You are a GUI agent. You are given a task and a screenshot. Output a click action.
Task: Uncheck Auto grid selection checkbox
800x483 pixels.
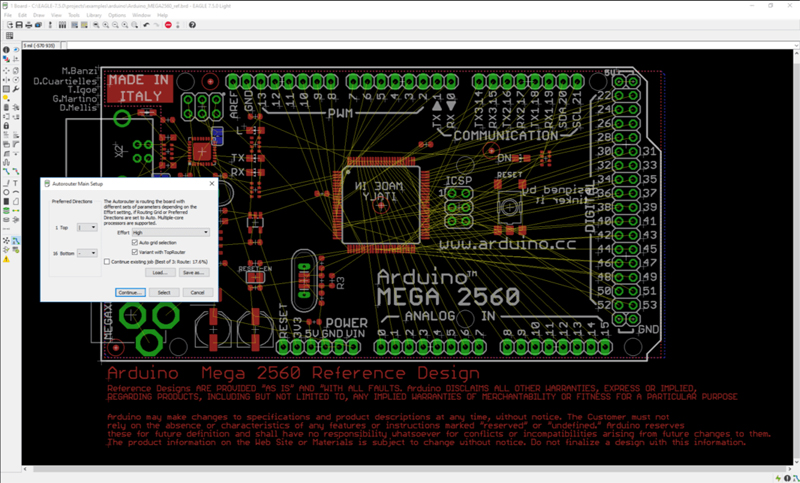click(135, 242)
